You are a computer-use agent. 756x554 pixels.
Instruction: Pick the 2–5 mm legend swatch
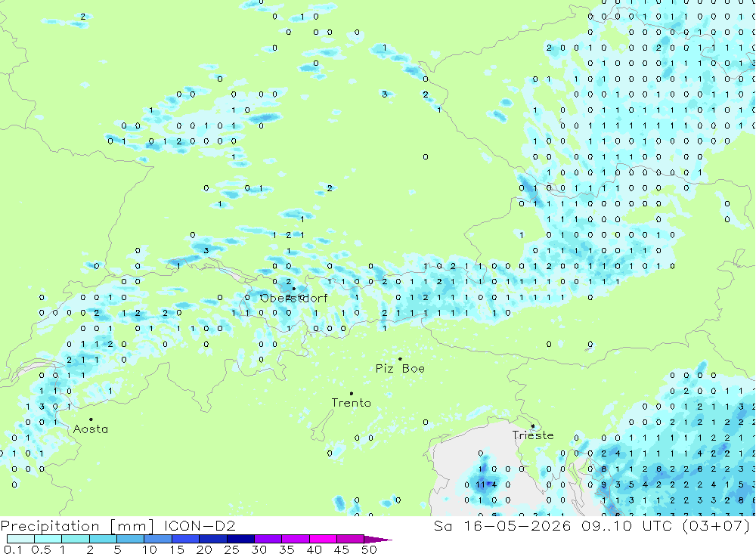tap(103, 539)
